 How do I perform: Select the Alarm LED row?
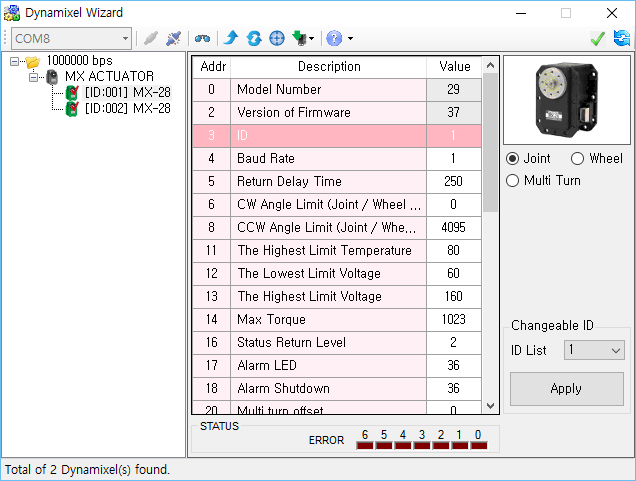(x=337, y=365)
